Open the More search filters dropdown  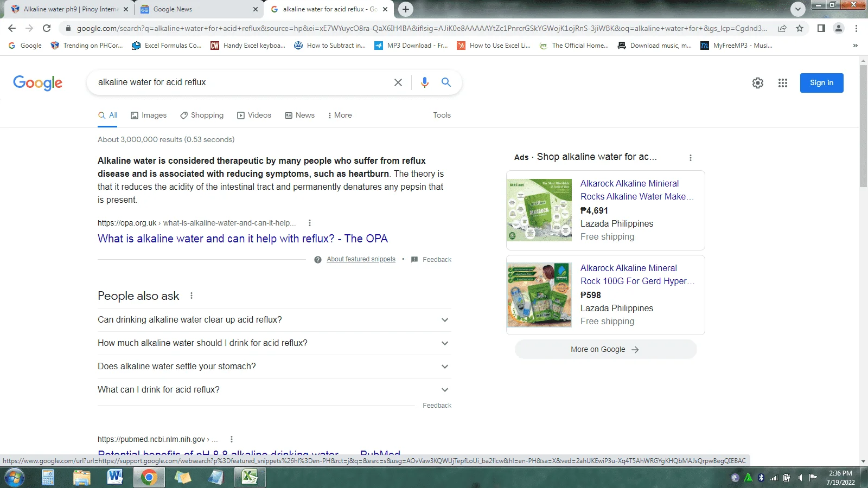click(x=340, y=115)
